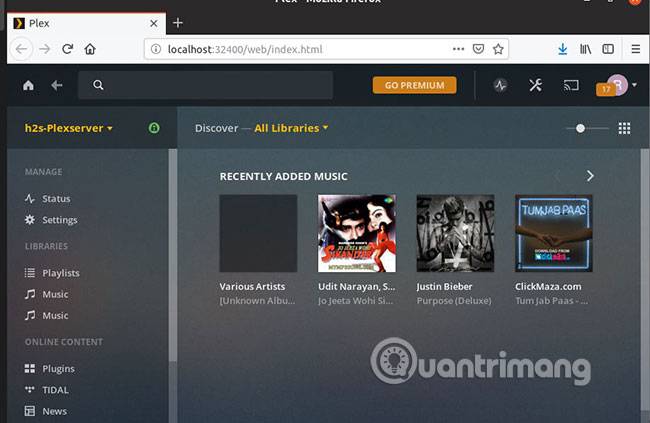Screen dimensions: 650x423
Task: Click the GO PREMIUM button
Action: (x=415, y=85)
